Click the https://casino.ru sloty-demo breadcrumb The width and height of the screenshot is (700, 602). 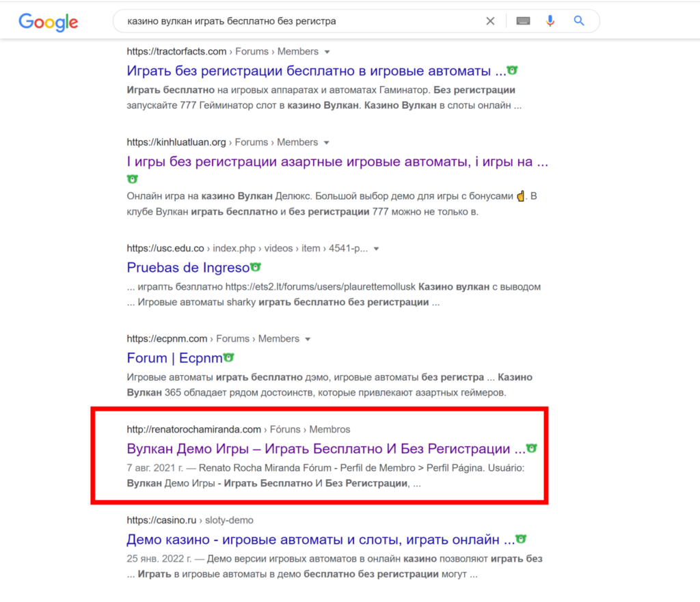point(190,520)
